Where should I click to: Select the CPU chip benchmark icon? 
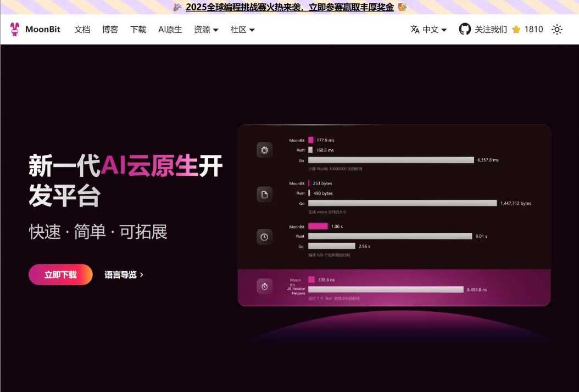264,150
